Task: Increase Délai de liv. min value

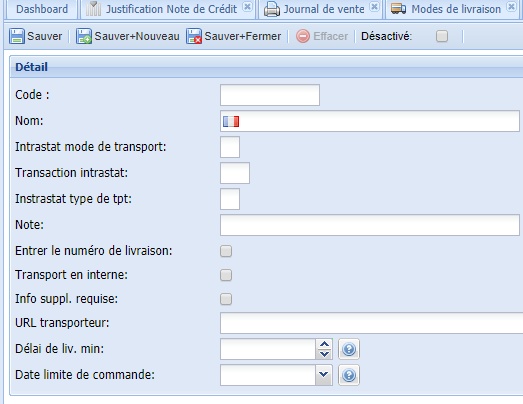Action: pos(324,344)
